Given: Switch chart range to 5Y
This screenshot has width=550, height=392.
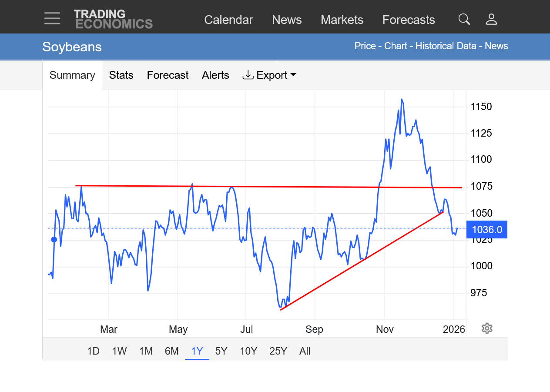Looking at the screenshot, I should point(221,351).
